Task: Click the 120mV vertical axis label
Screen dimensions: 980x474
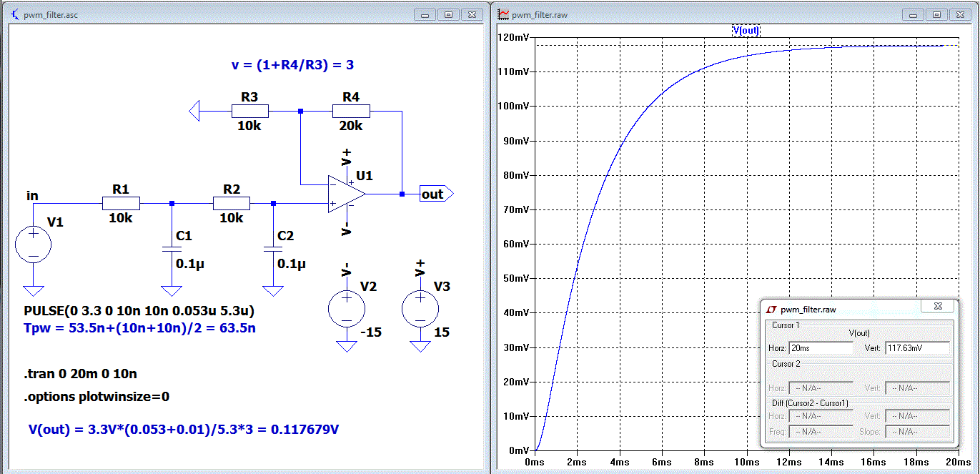Action: [x=513, y=37]
